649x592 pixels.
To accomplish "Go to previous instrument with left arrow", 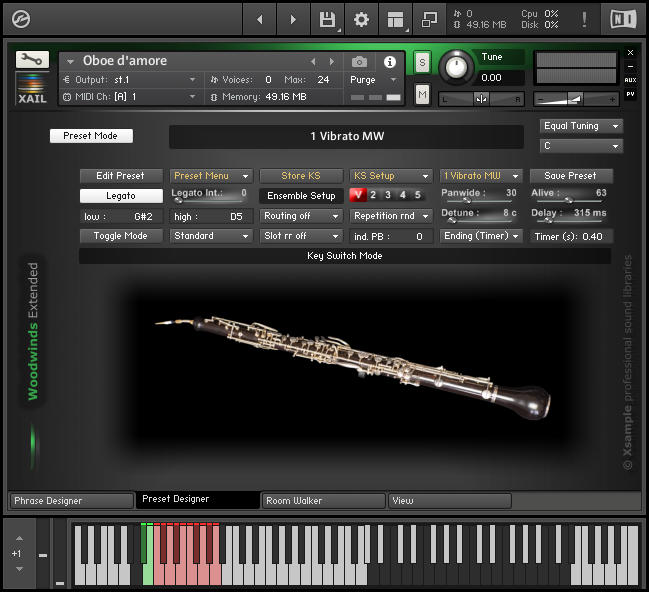I will [260, 19].
